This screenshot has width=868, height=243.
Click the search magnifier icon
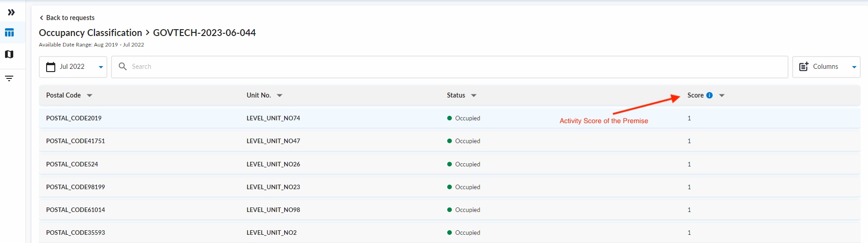pyautogui.click(x=122, y=67)
